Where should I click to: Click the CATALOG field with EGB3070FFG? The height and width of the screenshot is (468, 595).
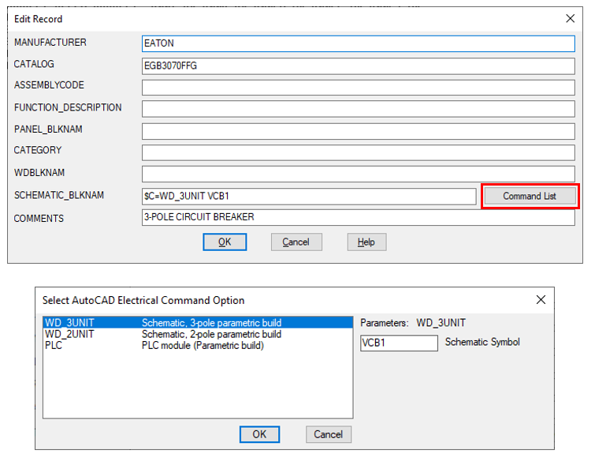(x=358, y=66)
